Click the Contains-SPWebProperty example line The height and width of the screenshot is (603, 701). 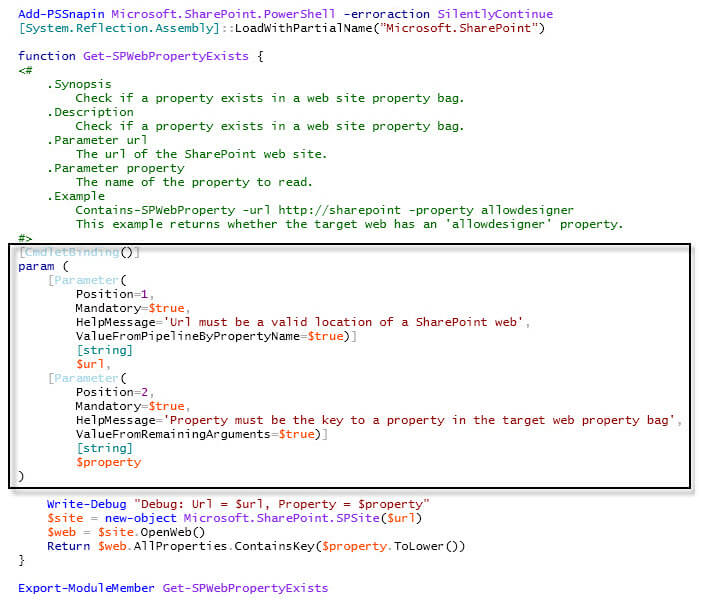point(325,210)
